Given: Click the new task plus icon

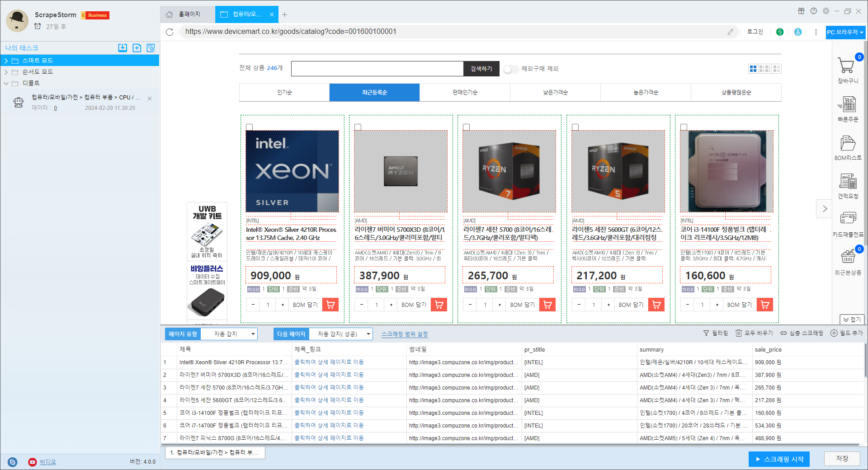Looking at the screenshot, I should (x=137, y=48).
